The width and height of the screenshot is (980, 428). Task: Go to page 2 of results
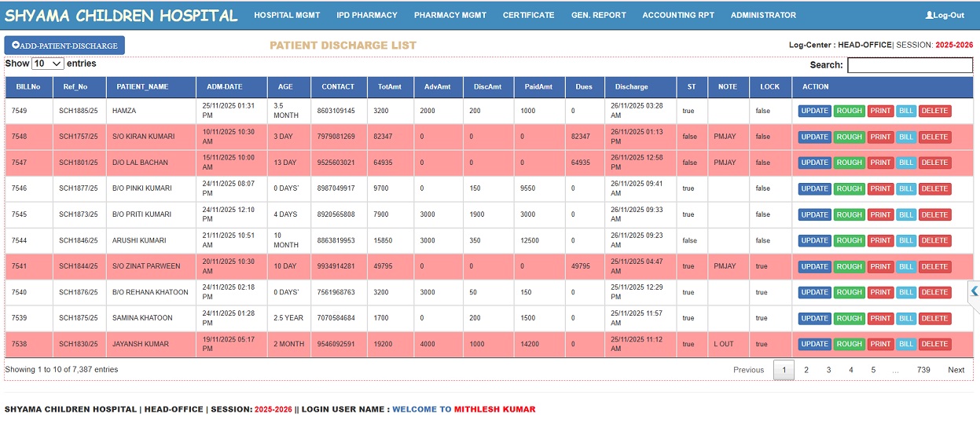pos(806,370)
